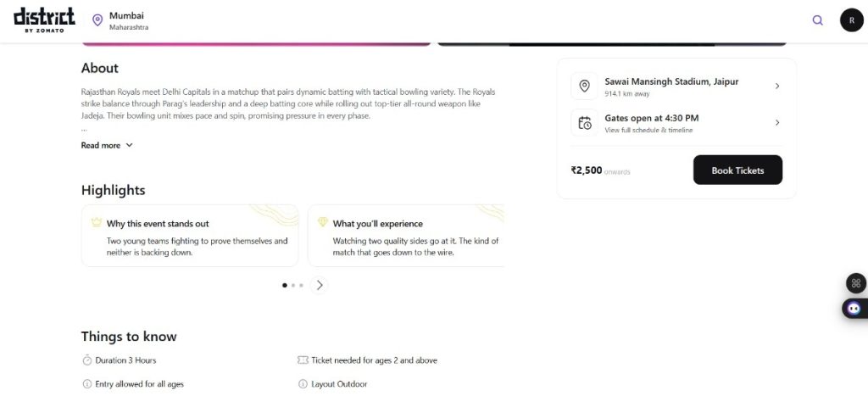Click the purple location pin icon
868x396 pixels.
(97, 20)
